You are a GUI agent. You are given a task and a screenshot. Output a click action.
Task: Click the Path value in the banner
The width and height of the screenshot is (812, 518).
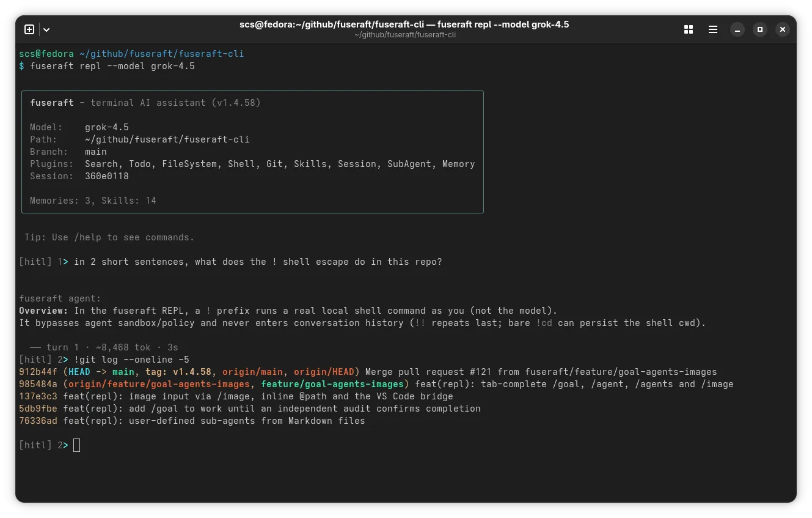[167, 139]
